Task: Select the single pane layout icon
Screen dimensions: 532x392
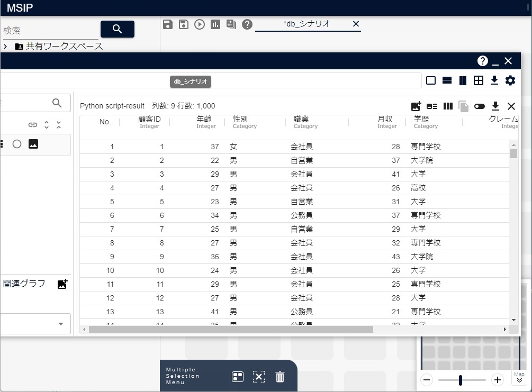Action: tap(431, 80)
